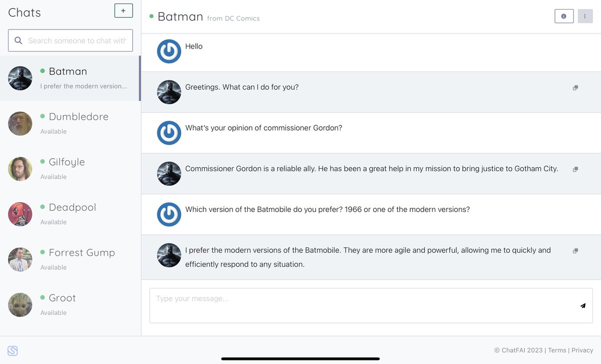
Task: Open the Terms link in footer
Action: pos(557,350)
